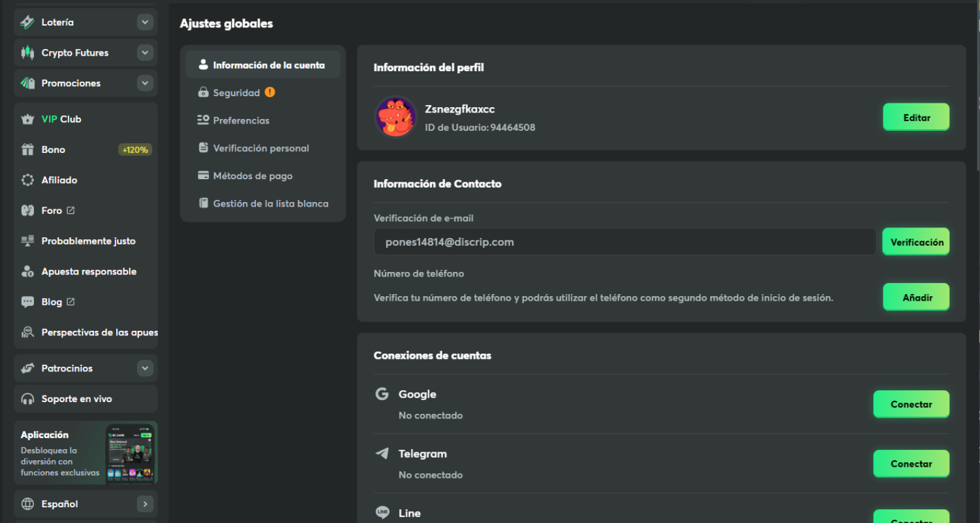Open the Preferencias settings tab
The width and height of the screenshot is (980, 523).
tap(240, 121)
